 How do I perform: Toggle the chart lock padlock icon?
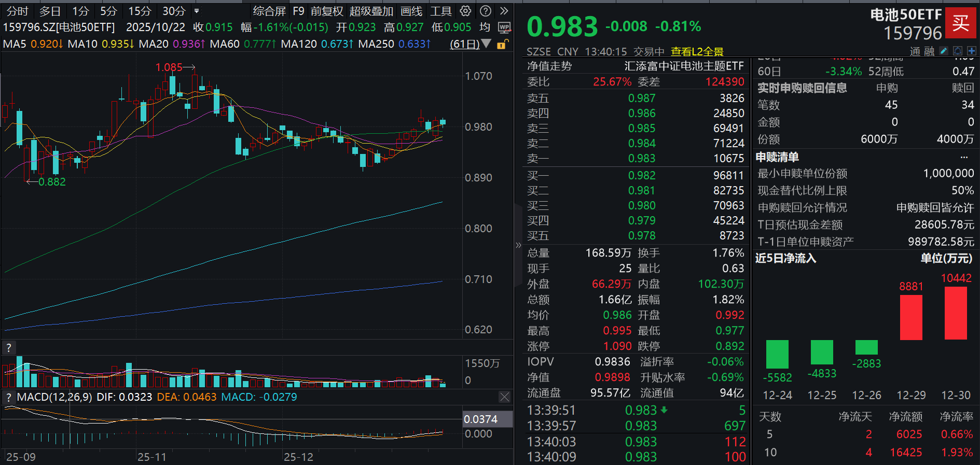502,45
